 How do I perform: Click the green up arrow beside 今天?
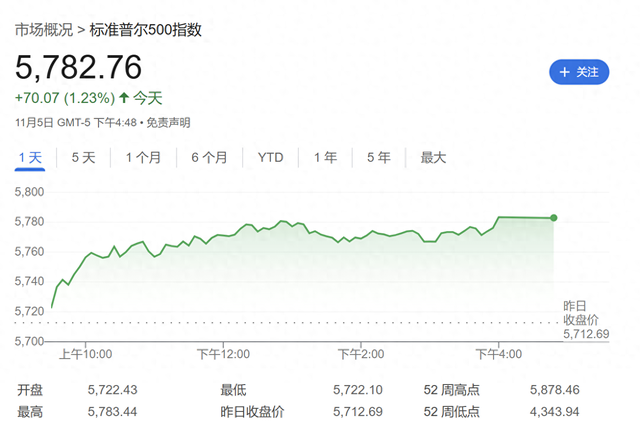click(x=124, y=98)
